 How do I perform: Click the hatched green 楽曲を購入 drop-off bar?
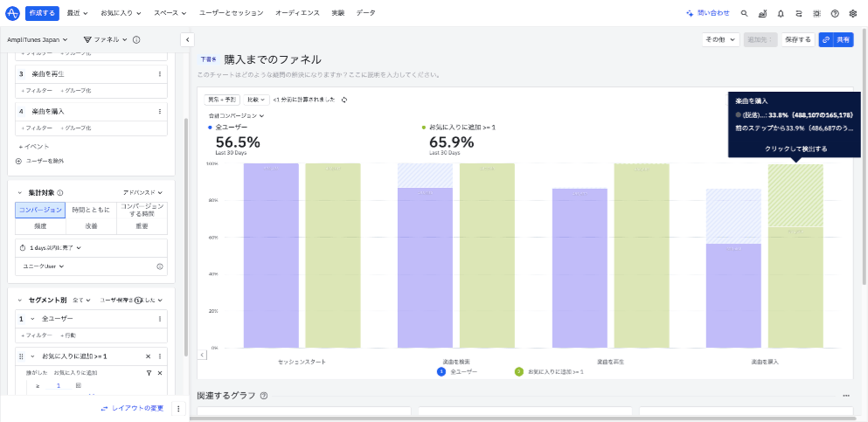pos(795,196)
